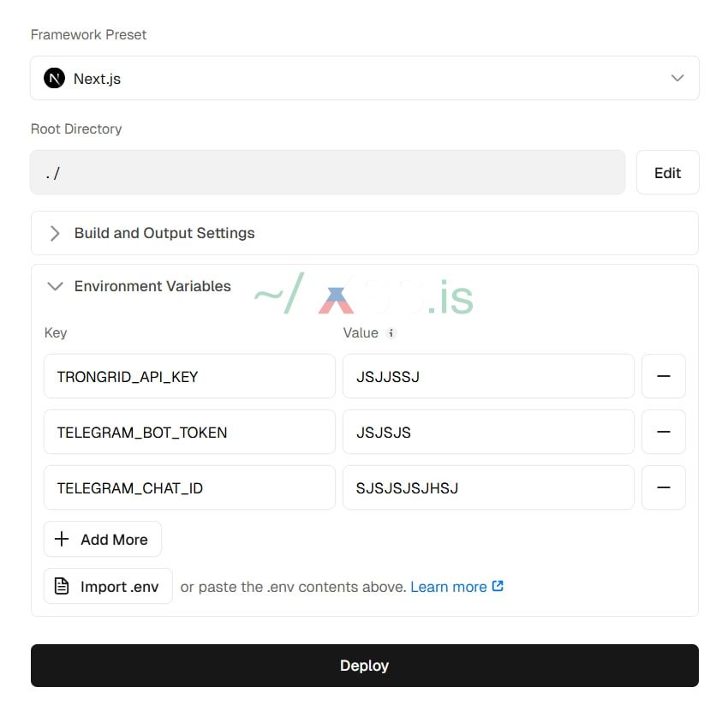Viewport: 728px width, 711px height.
Task: Click the external link icon after Learn more
Action: click(x=498, y=587)
